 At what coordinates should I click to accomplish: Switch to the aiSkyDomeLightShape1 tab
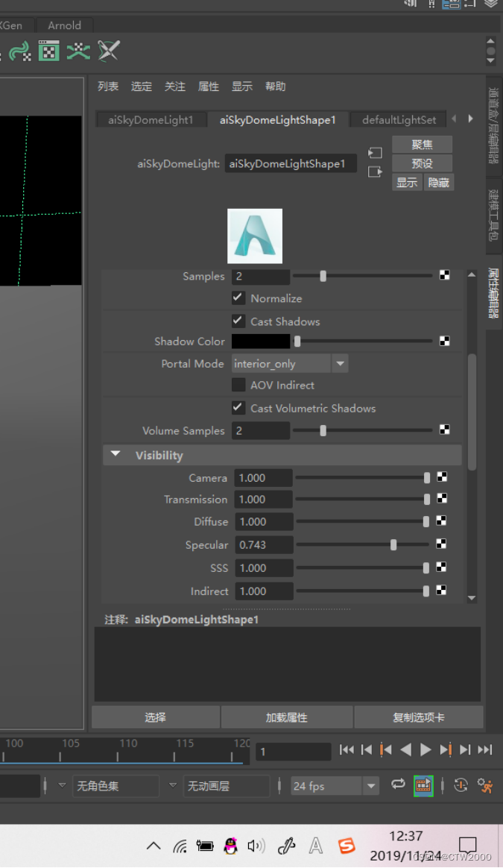coord(278,119)
